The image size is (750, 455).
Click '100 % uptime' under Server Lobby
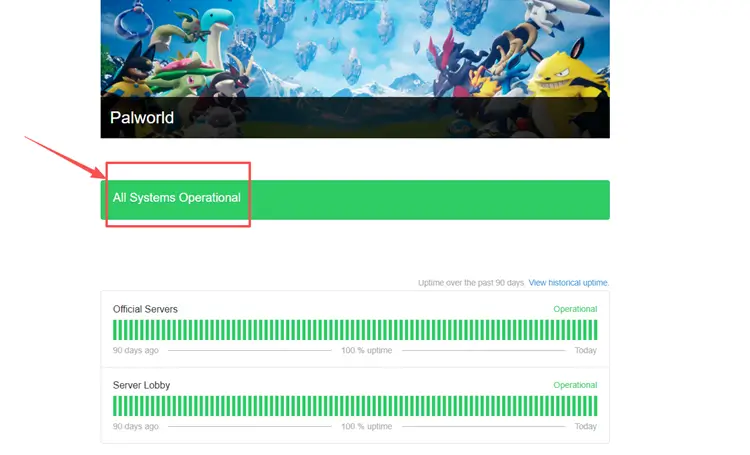pos(366,426)
